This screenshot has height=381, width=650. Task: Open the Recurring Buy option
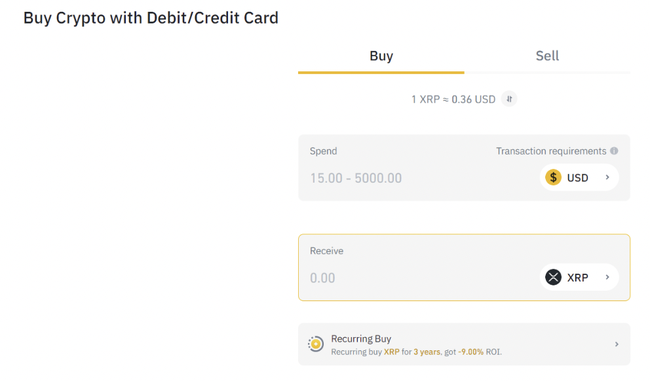coord(464,344)
